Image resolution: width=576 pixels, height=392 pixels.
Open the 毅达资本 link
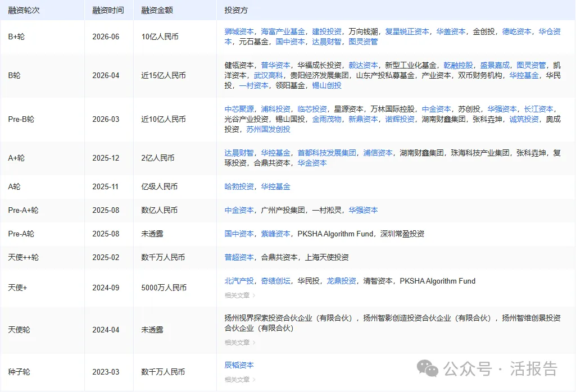click(x=363, y=65)
